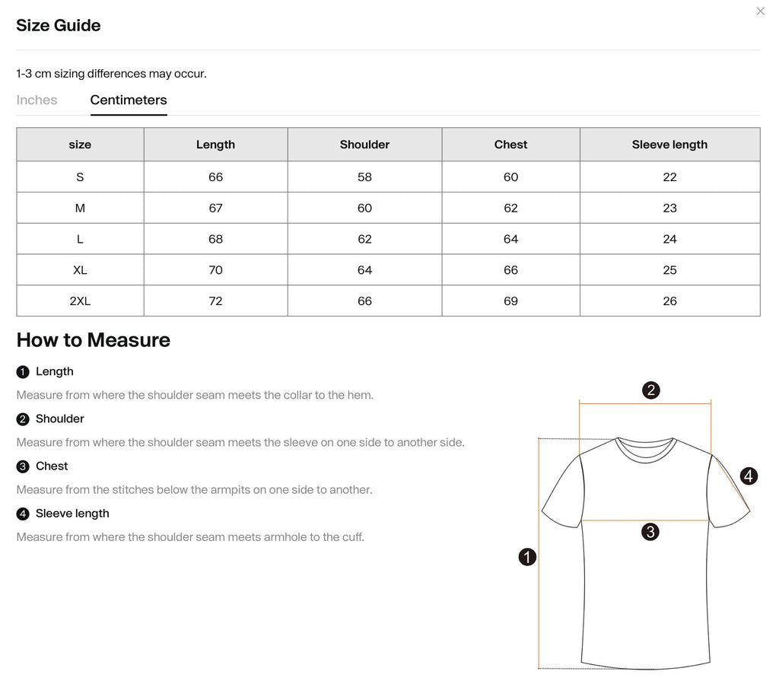Click marker 2 above the t-shirt shoulders

tap(651, 390)
